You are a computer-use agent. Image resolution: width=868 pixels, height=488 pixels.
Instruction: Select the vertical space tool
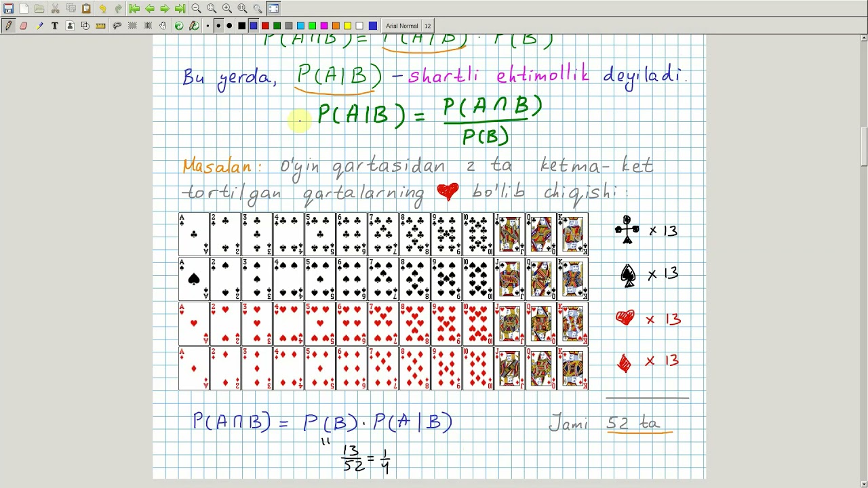tap(148, 26)
